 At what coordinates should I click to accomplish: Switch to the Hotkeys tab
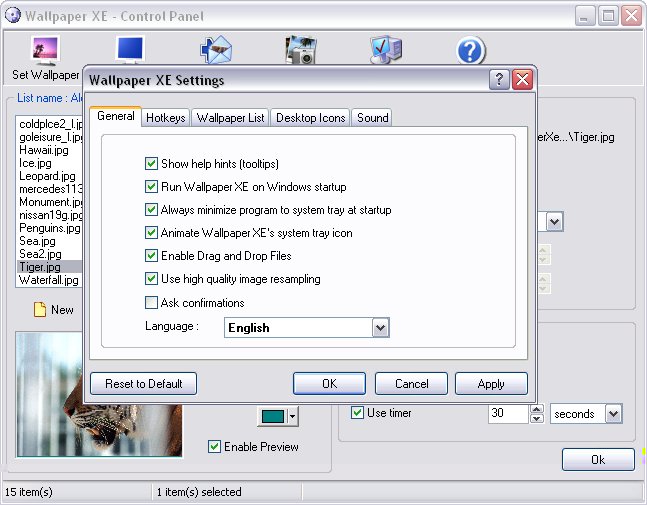click(165, 118)
